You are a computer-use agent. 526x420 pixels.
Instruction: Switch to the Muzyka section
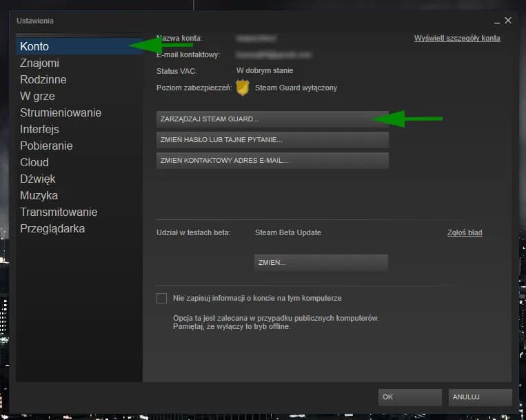pos(39,195)
